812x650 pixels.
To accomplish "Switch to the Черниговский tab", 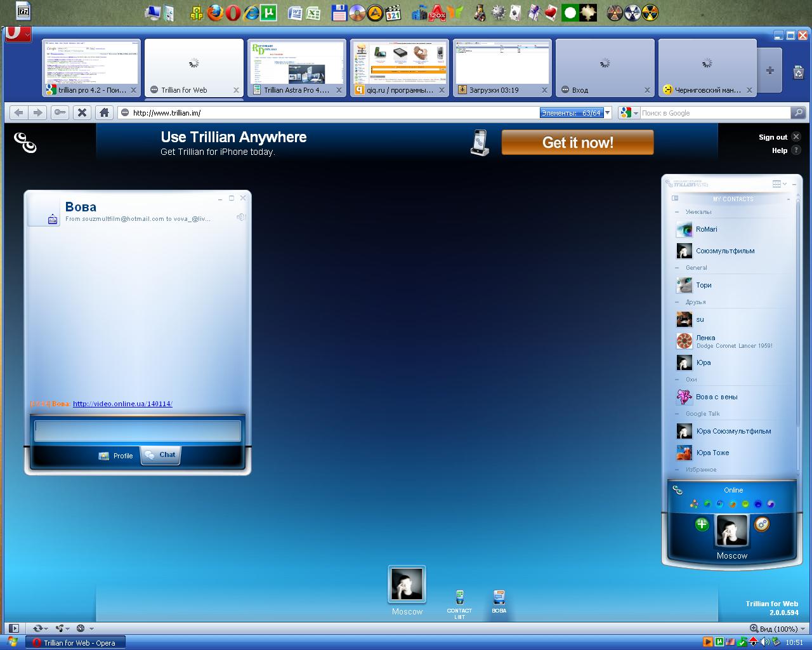I will pyautogui.click(x=707, y=68).
